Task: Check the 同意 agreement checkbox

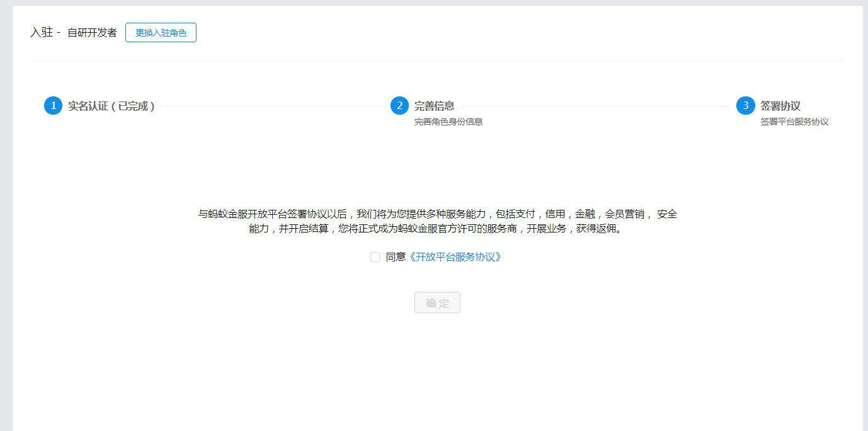Action: coord(375,257)
